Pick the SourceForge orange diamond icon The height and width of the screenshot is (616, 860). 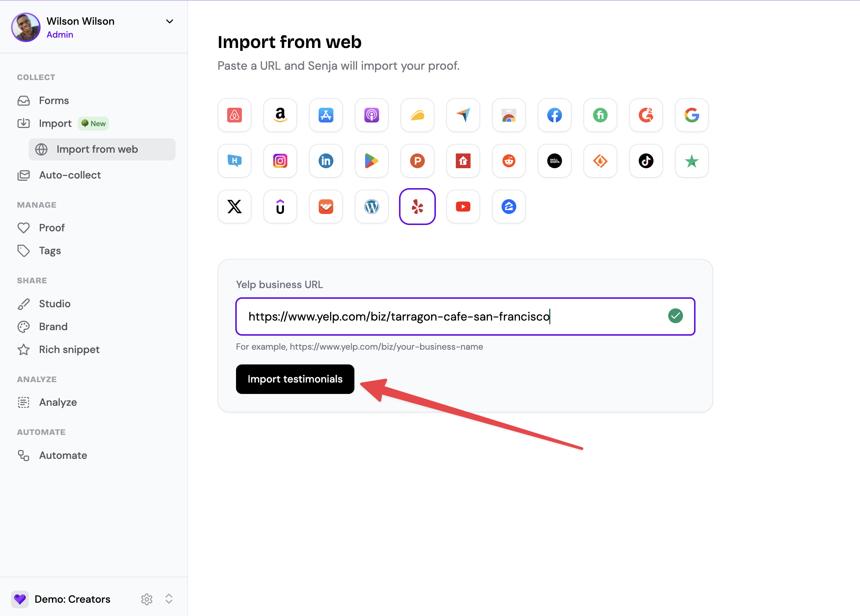click(600, 161)
